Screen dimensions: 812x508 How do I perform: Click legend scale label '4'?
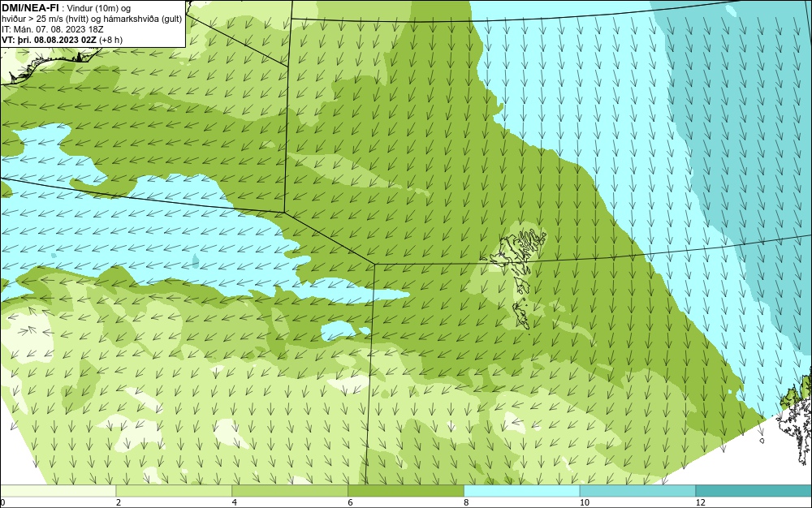click(x=235, y=502)
